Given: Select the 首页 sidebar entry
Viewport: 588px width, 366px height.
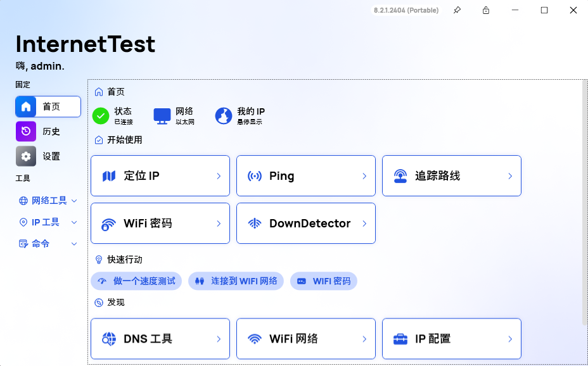Looking at the screenshot, I should [48, 106].
